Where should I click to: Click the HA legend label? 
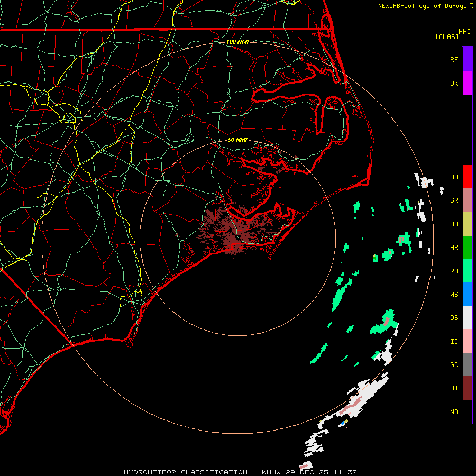click(x=454, y=177)
